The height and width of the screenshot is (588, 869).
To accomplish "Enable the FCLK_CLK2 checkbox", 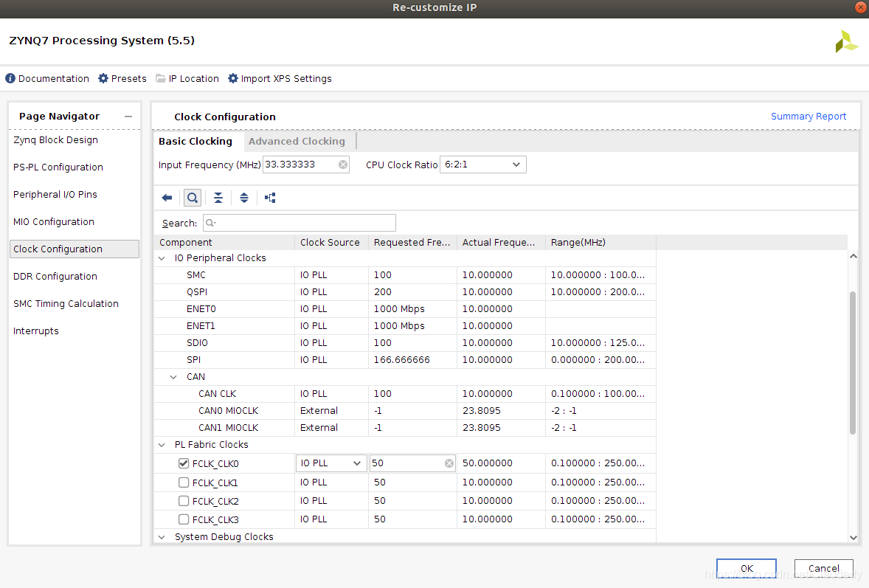I will (184, 501).
